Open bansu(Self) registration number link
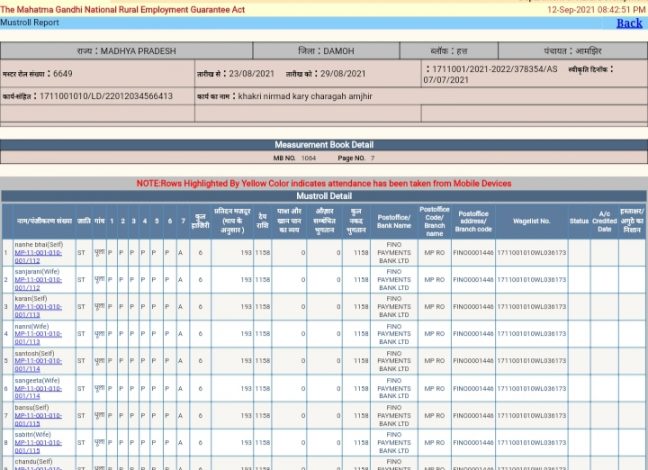 (x=38, y=420)
